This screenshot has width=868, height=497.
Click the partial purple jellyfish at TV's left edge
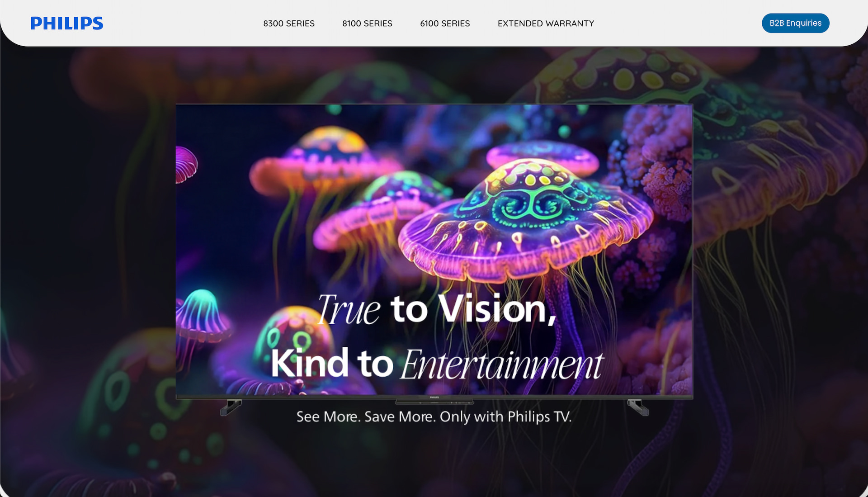(x=186, y=164)
